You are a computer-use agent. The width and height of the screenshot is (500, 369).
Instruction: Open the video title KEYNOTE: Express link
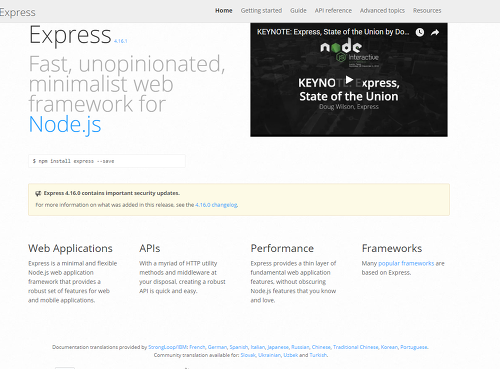(x=333, y=32)
